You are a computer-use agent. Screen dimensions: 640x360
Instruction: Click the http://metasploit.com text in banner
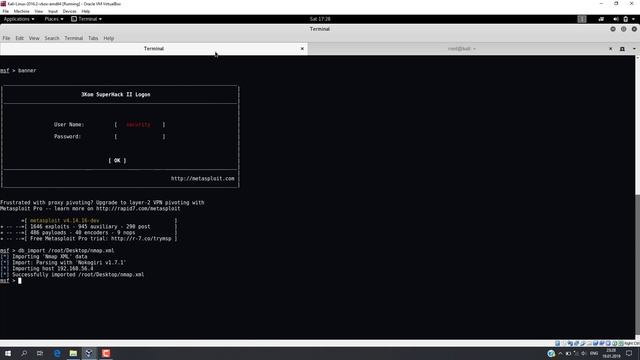point(202,179)
